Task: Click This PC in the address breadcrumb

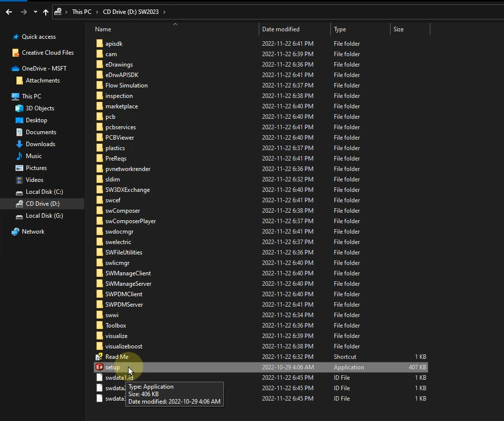Action: click(x=82, y=11)
